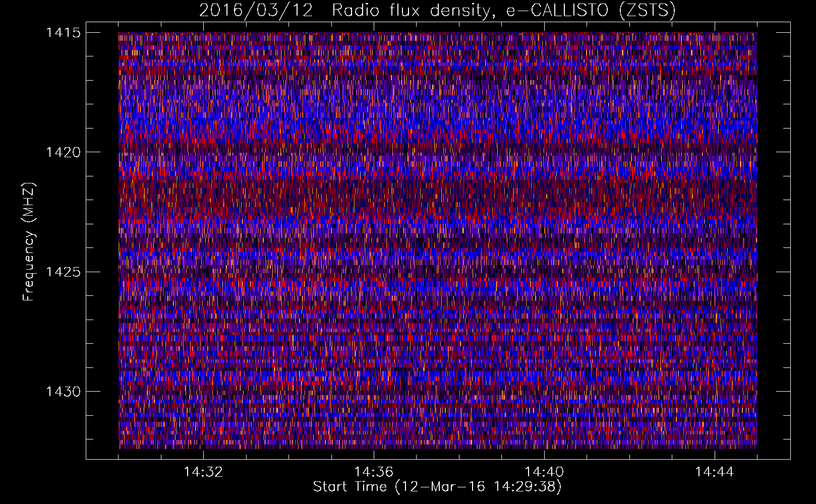Click the 14:36 time tick label
The image size is (816, 504).
[374, 472]
